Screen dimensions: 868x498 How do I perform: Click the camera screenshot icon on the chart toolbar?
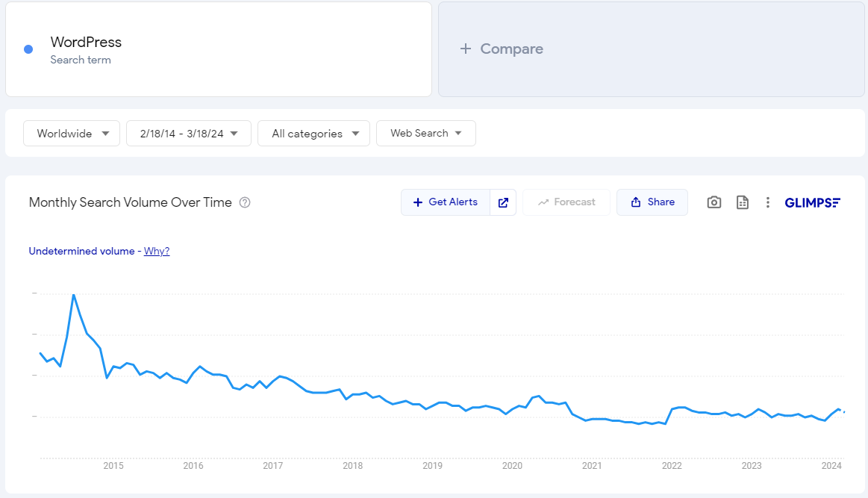714,202
